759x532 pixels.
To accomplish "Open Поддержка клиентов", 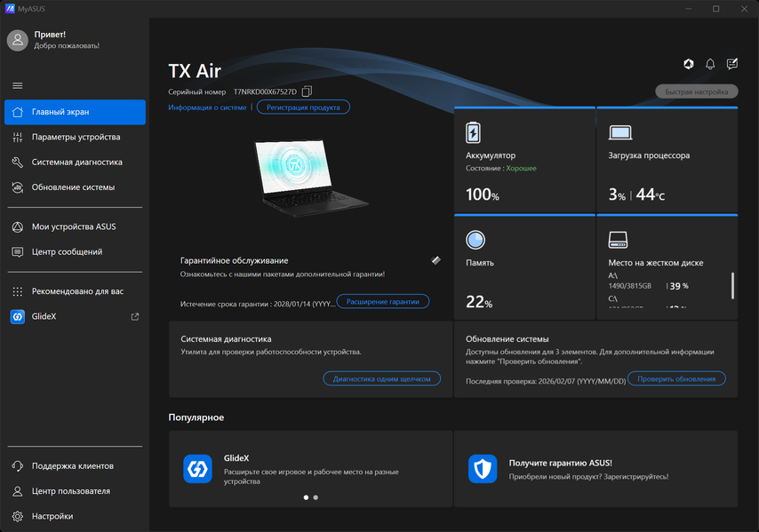I will [75, 466].
